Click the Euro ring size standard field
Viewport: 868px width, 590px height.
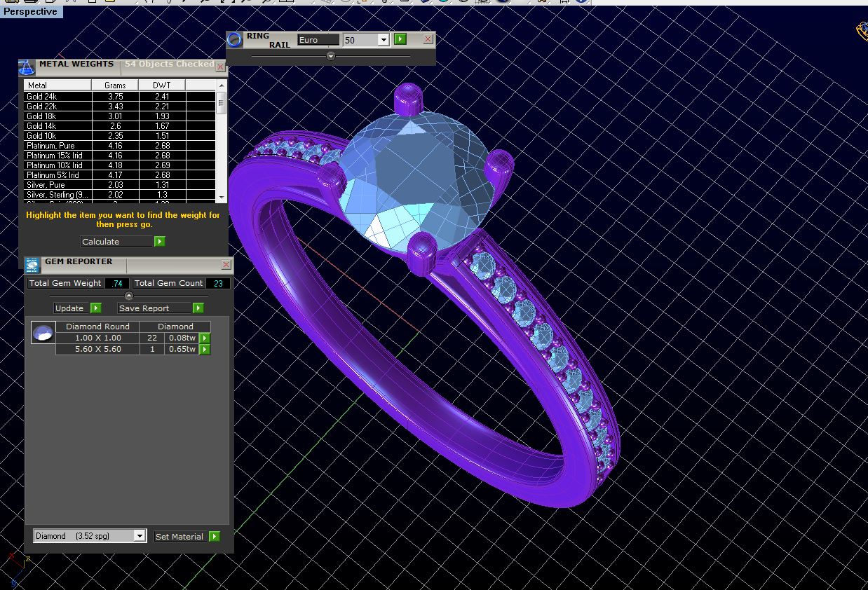click(318, 40)
